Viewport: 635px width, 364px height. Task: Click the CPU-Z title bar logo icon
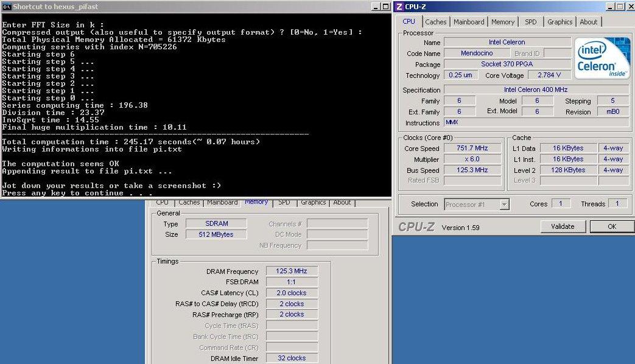pos(399,7)
